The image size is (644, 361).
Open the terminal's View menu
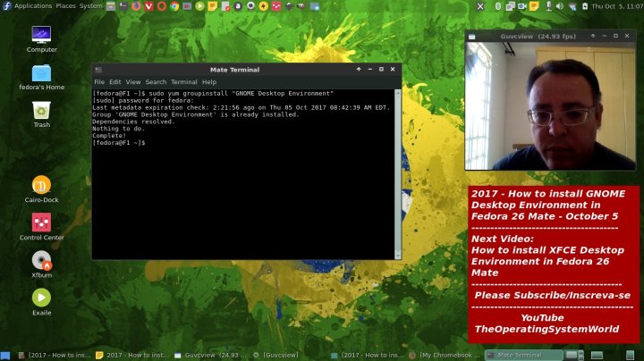pyautogui.click(x=133, y=82)
